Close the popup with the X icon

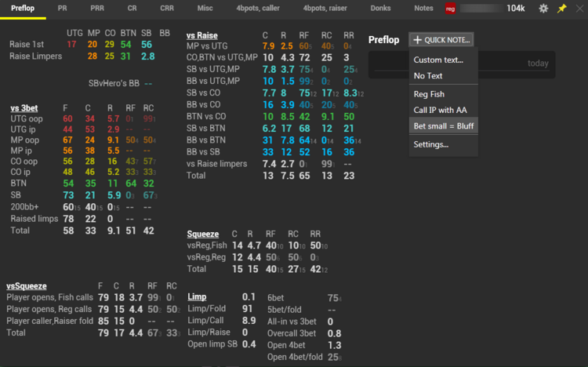click(x=579, y=9)
